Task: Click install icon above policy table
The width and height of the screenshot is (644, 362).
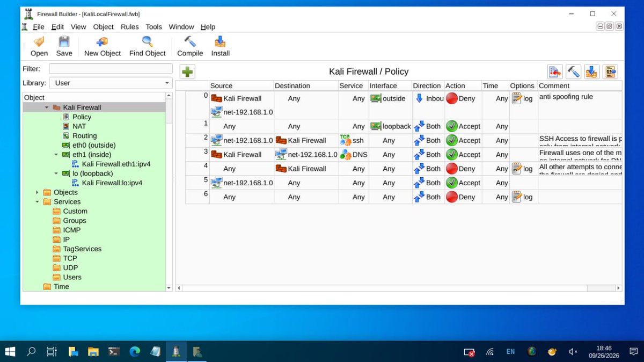Action: pos(591,71)
